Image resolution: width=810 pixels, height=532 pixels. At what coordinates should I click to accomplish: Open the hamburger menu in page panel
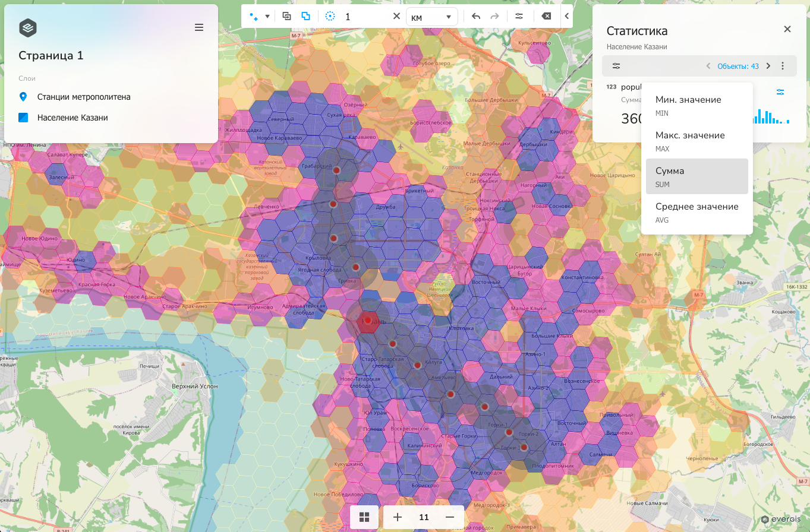click(199, 27)
